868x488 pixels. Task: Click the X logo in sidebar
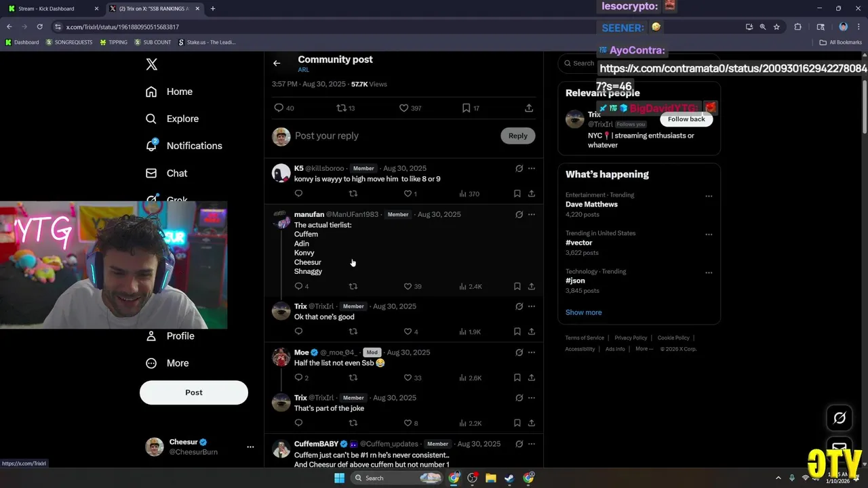pos(152,64)
